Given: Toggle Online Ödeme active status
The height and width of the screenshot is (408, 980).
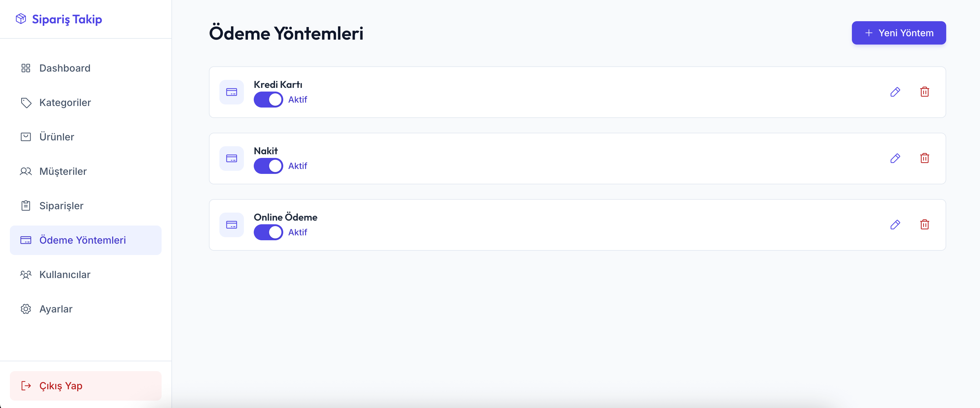Looking at the screenshot, I should [268, 232].
